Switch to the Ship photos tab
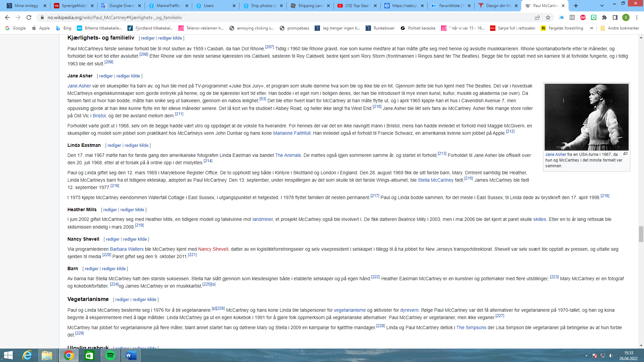The width and height of the screenshot is (644, 362). click(x=263, y=6)
